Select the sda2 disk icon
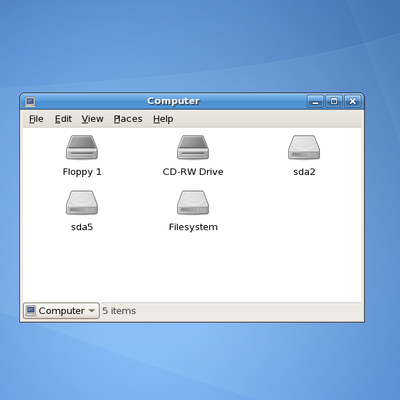 tap(304, 147)
